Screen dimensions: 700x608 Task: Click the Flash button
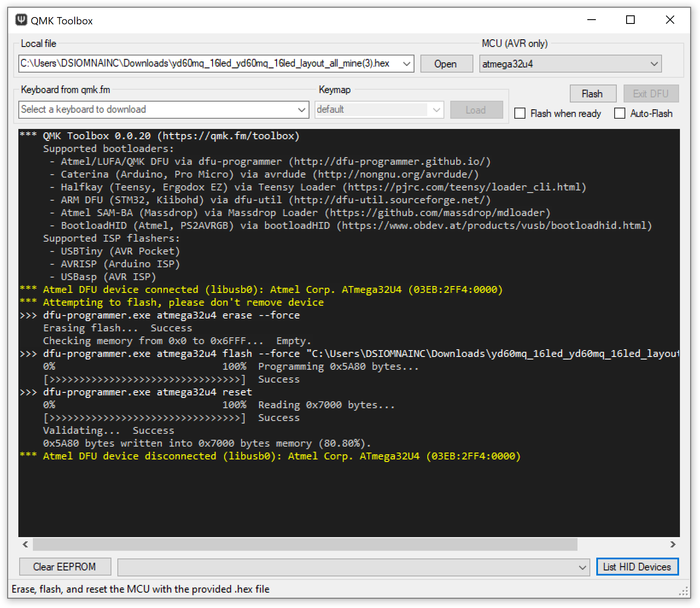(x=592, y=94)
